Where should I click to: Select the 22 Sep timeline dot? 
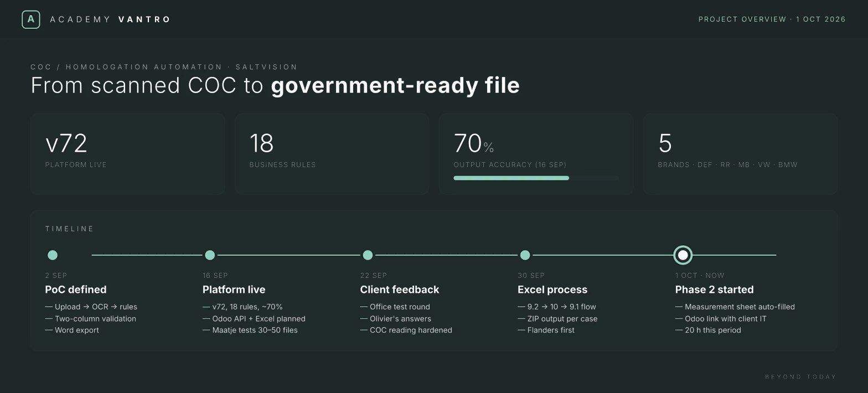(x=368, y=255)
